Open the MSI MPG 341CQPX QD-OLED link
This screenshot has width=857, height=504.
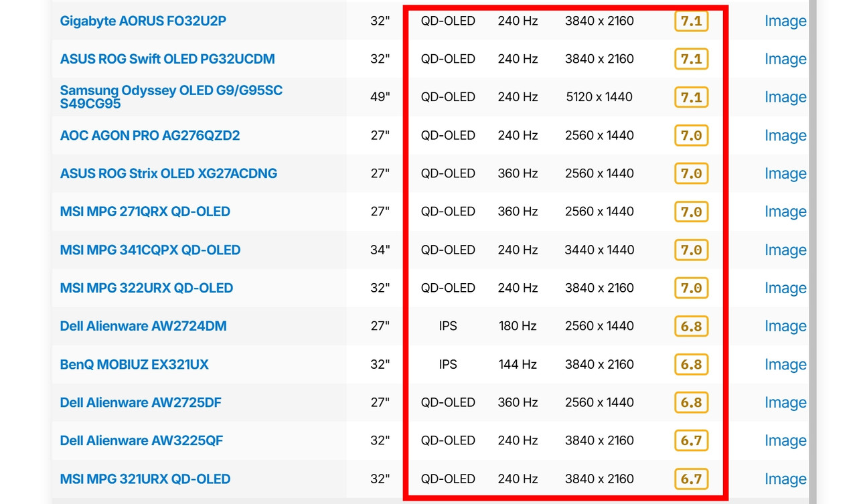coord(151,250)
